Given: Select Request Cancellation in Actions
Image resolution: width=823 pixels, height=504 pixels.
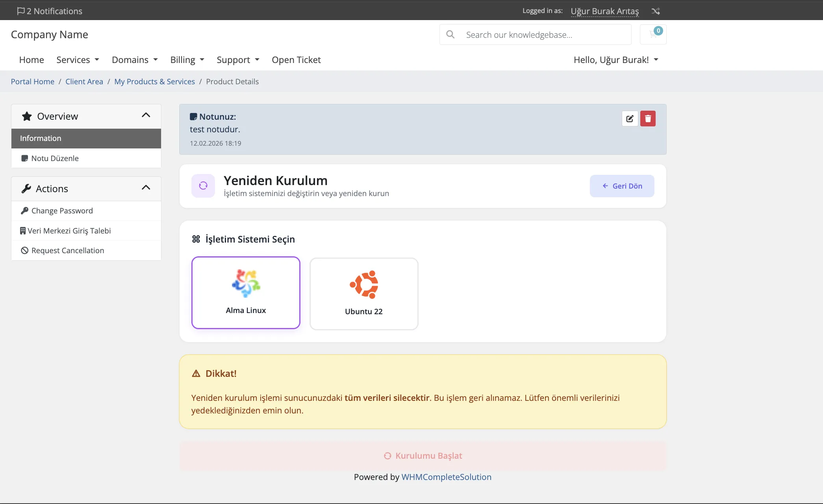Looking at the screenshot, I should tap(86, 250).
